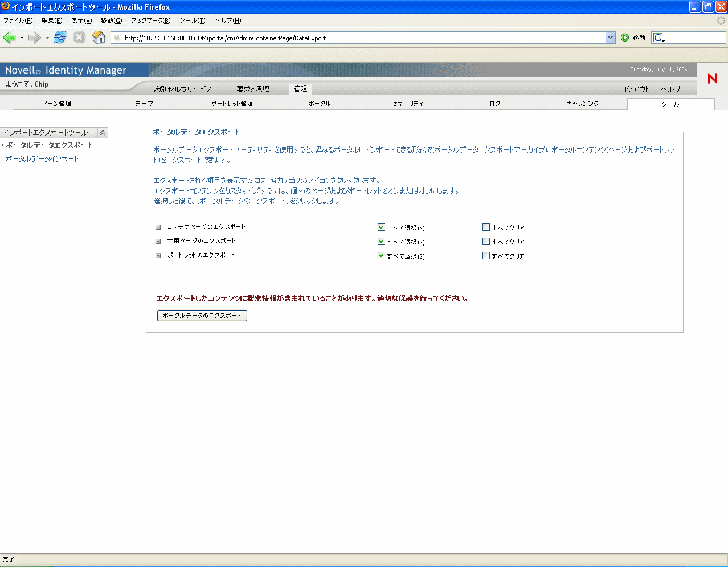The image size is (728, 567).
Task: Open the キャッシング subtab
Action: (x=583, y=104)
